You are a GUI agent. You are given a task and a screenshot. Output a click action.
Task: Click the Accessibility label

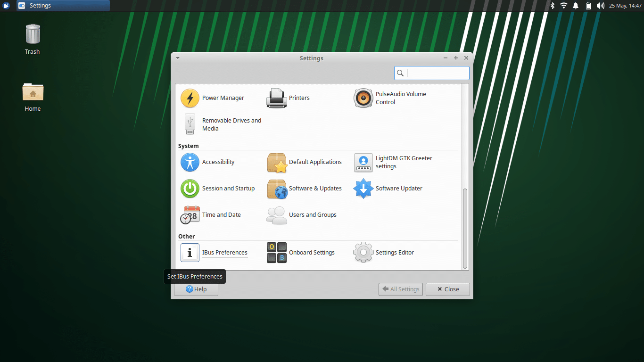tap(218, 162)
